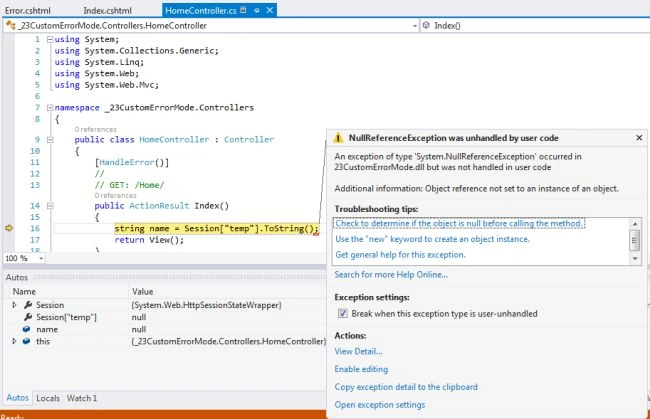The width and height of the screenshot is (650, 419).
Task: Switch to the Locals tab
Action: pyautogui.click(x=48, y=398)
